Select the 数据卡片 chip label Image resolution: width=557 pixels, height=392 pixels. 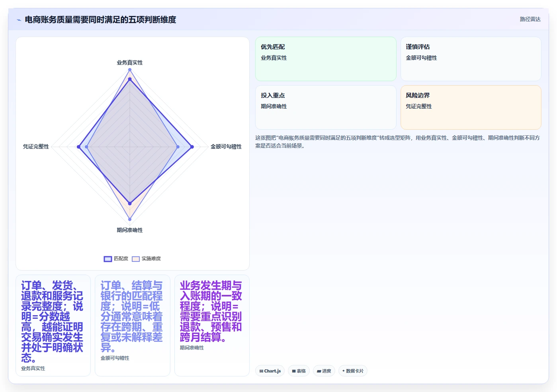click(355, 371)
